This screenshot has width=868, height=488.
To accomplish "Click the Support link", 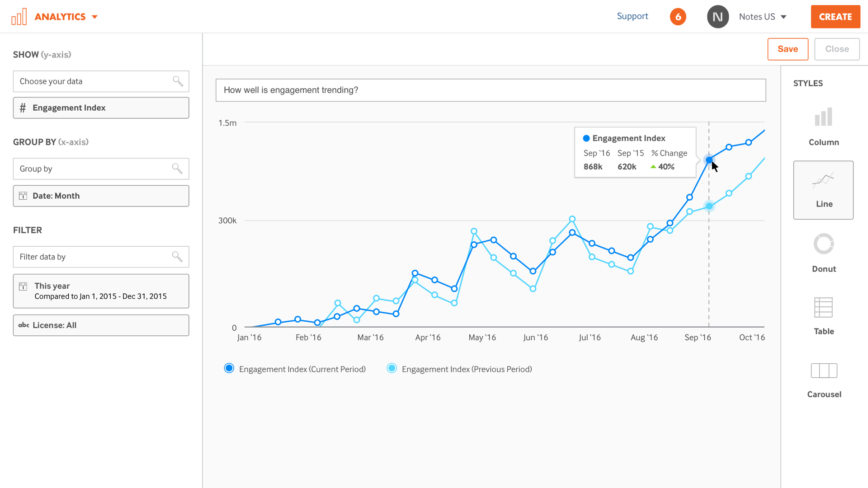I will tap(632, 16).
